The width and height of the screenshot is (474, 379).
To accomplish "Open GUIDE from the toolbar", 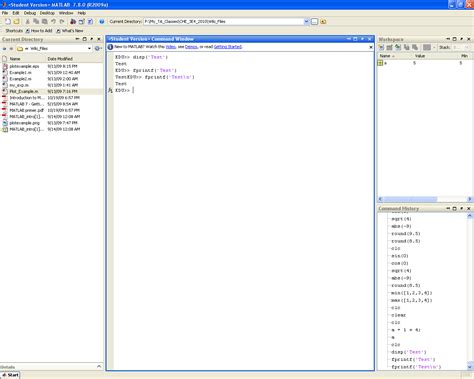I will (x=81, y=21).
